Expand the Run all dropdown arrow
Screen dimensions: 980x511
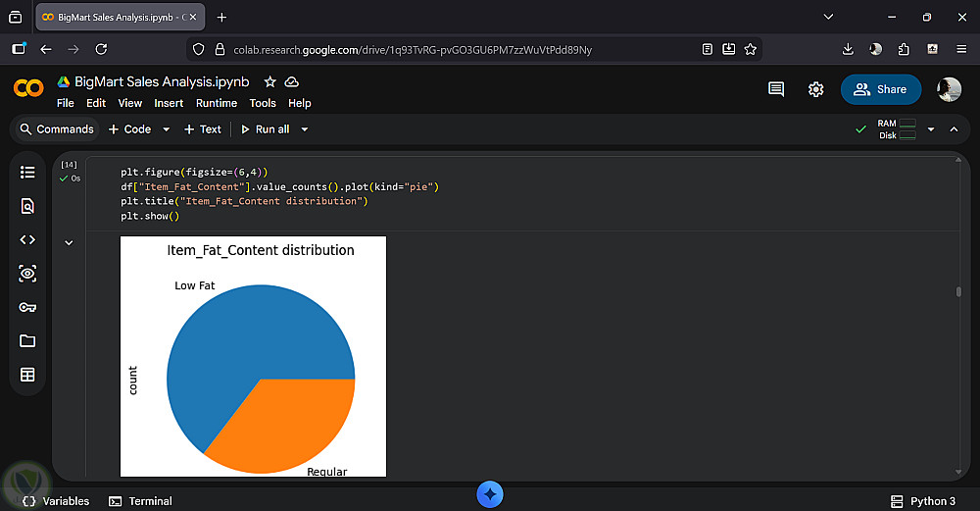[x=305, y=129]
